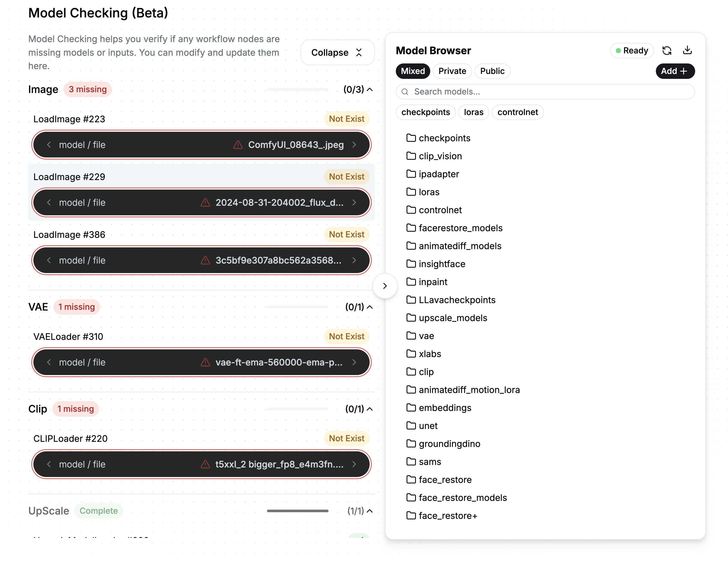Click next arrow on CLIPLoader #220 file
728x561 pixels.
click(354, 464)
